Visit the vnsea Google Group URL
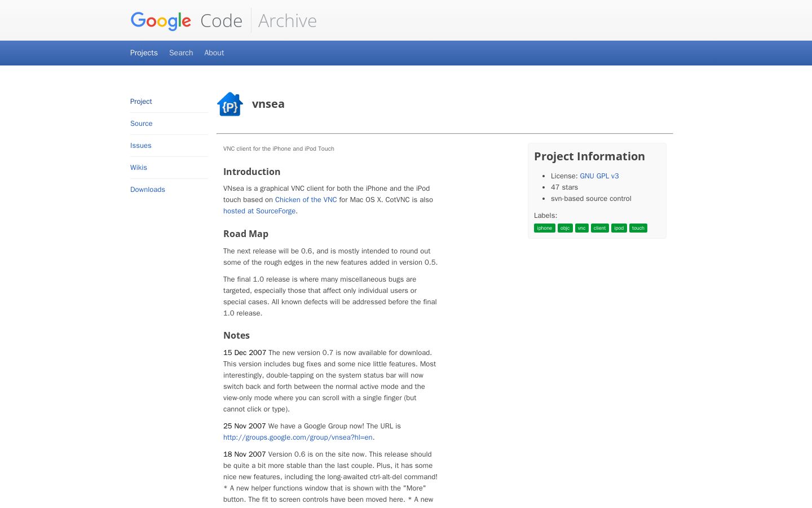This screenshot has height=508, width=812. tap(298, 437)
